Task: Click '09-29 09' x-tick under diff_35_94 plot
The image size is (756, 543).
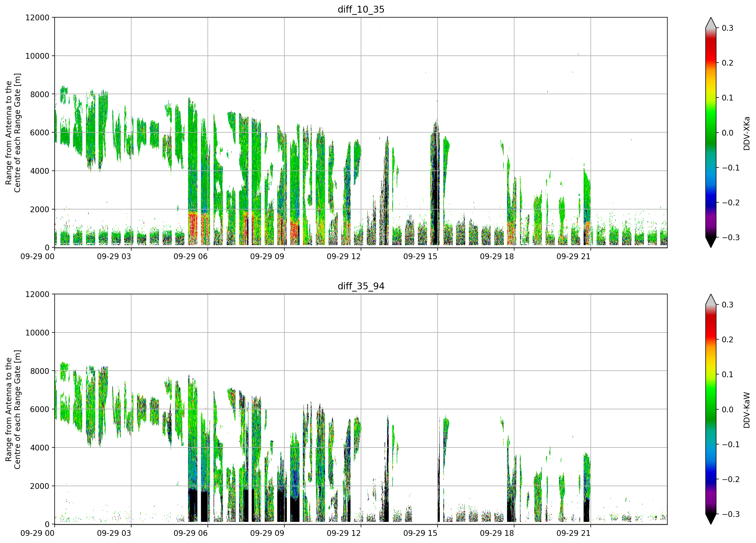Action: tap(267, 533)
